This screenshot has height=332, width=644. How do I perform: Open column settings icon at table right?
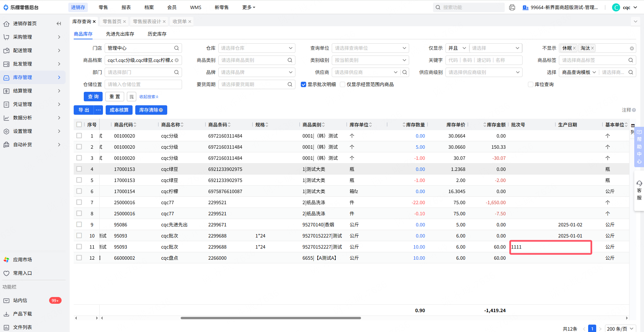point(633,125)
